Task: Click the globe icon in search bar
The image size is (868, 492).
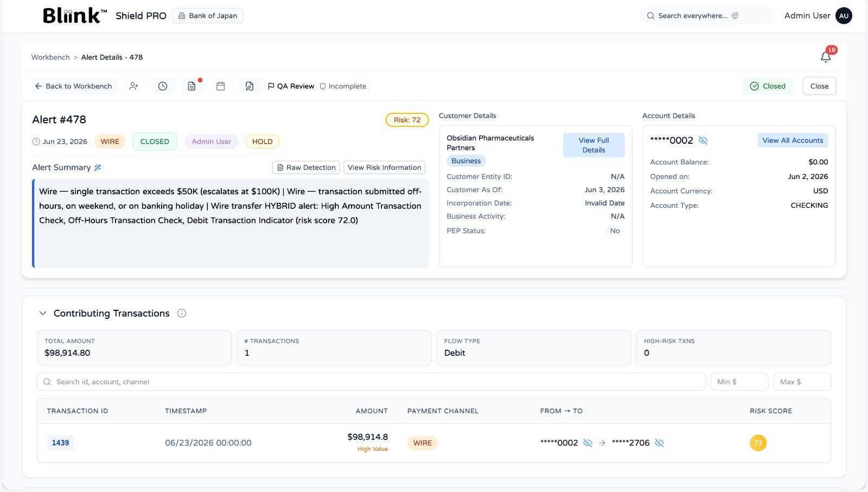Action: [x=735, y=16]
